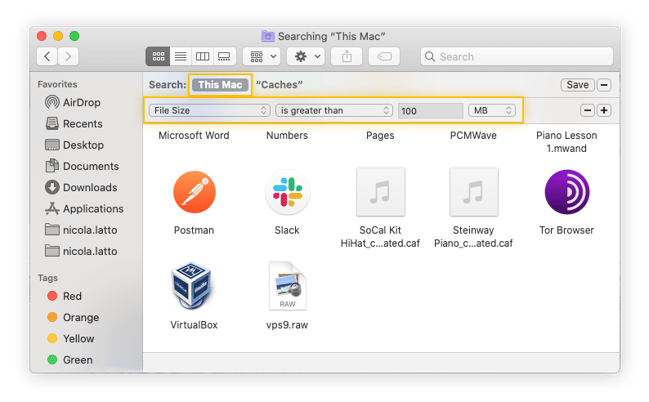Select the Tor Browser app icon
Screen dimensions: 649x402
[567, 192]
